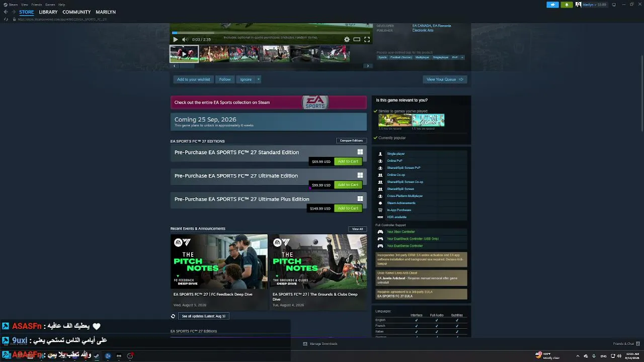
Task: Click the DualSense controller icon
Action: (x=380, y=246)
